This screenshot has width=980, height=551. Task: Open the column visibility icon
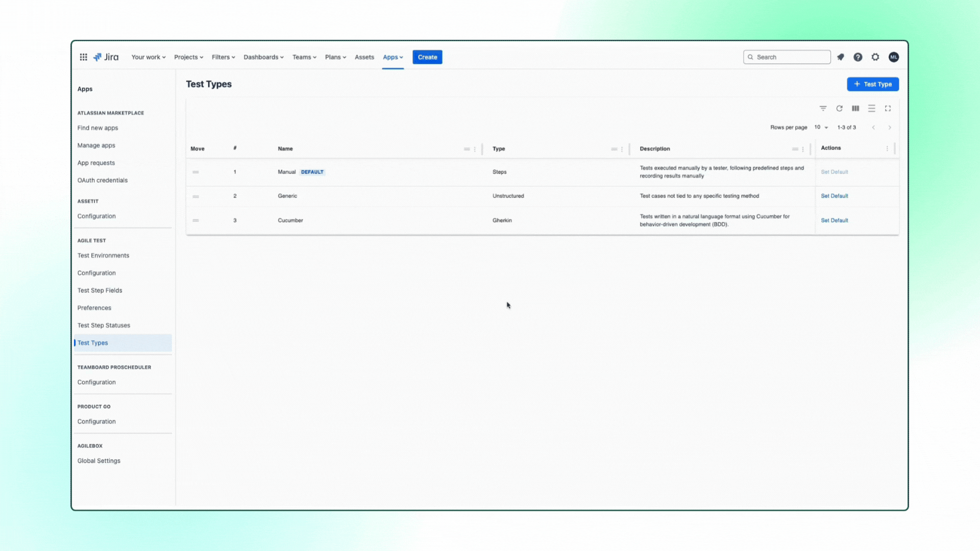click(x=855, y=108)
